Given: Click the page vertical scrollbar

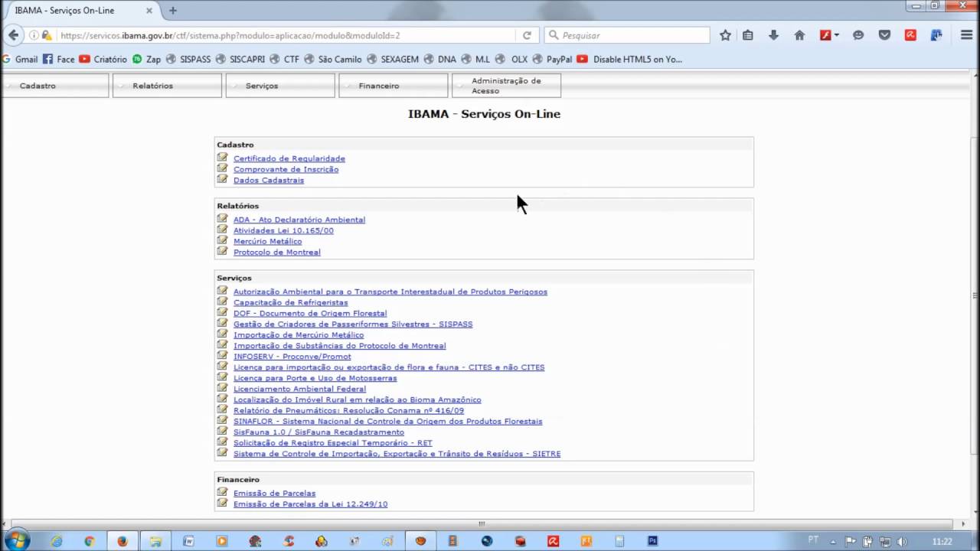Looking at the screenshot, I should [975, 295].
